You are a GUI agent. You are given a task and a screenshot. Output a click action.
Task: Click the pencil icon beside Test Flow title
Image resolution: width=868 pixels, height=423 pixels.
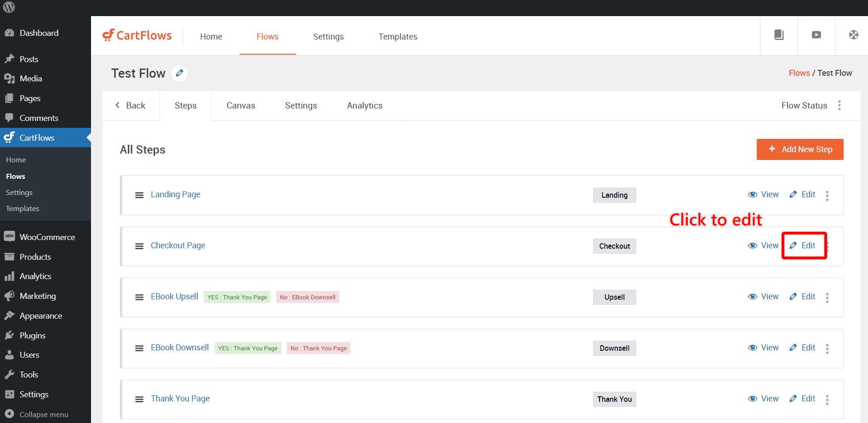click(x=179, y=73)
